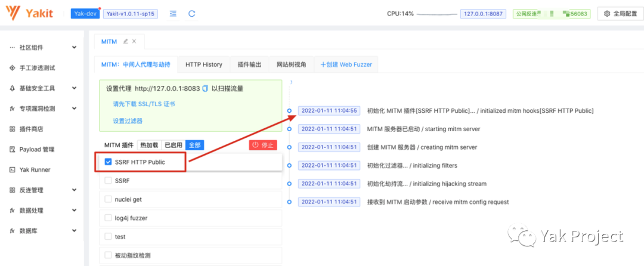
Task: Click the 插件商店 grid icon
Action: point(13,129)
